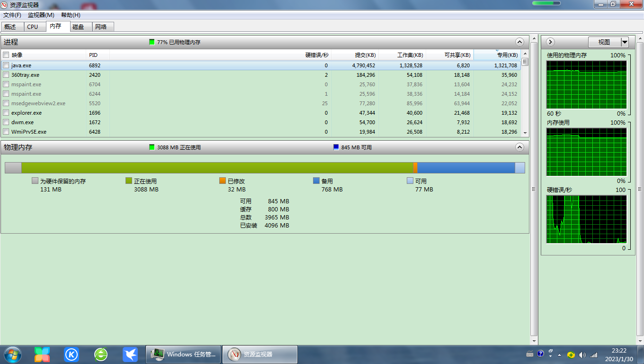
Task: Tick the explorer.exe checkbox
Action: 6,113
